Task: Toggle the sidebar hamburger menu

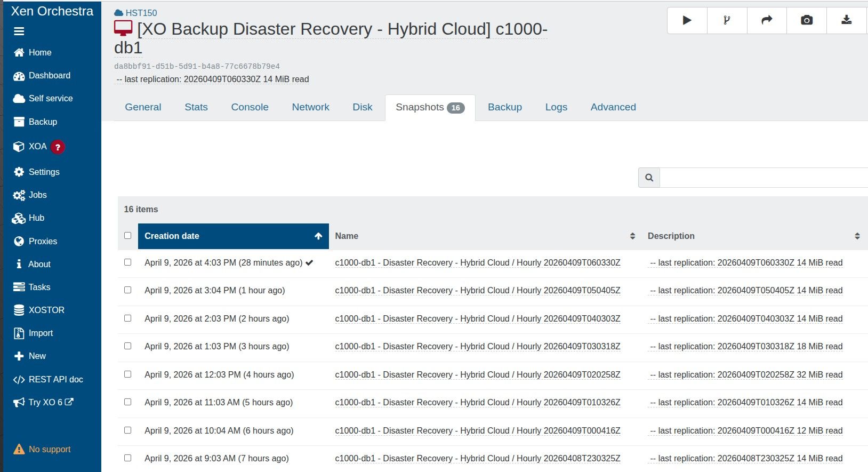Action: tap(19, 31)
